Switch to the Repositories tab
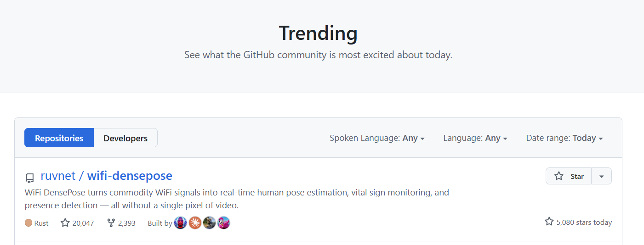 (x=59, y=138)
